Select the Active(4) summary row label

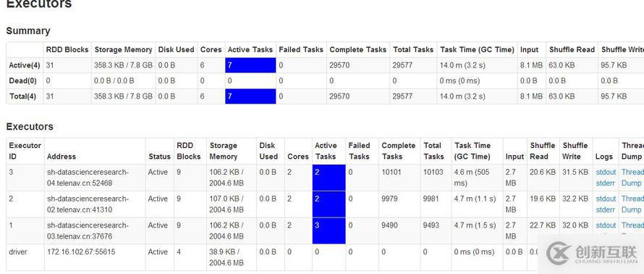(x=25, y=65)
